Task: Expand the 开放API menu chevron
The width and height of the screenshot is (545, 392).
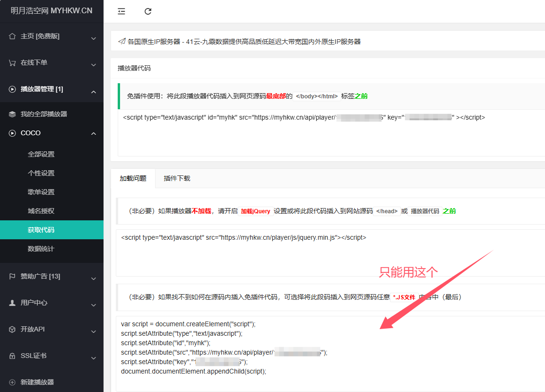Action: [x=94, y=331]
